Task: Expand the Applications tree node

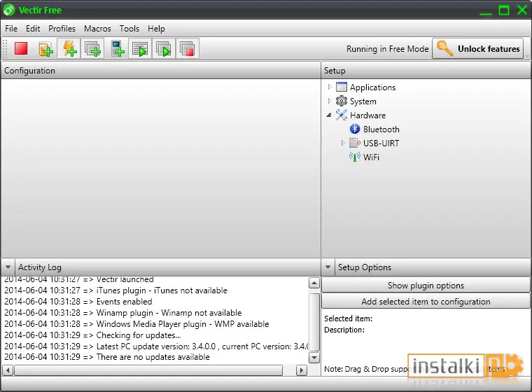Action: pos(330,87)
